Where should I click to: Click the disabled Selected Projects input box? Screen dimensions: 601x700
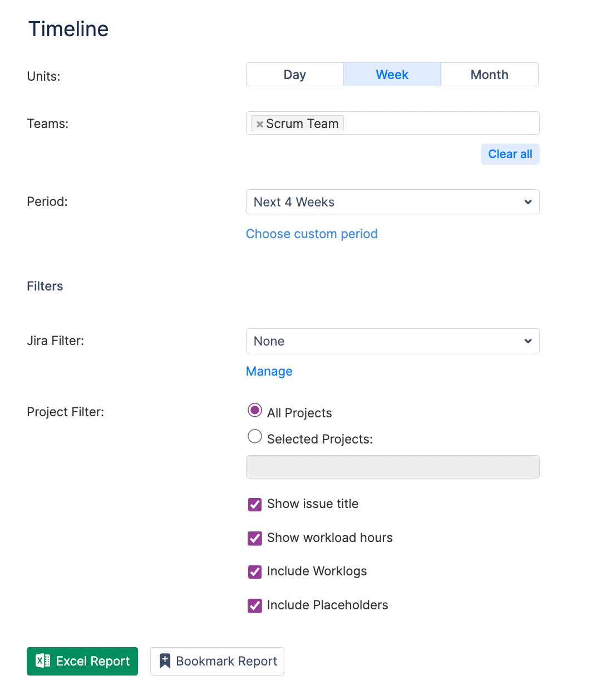392,467
